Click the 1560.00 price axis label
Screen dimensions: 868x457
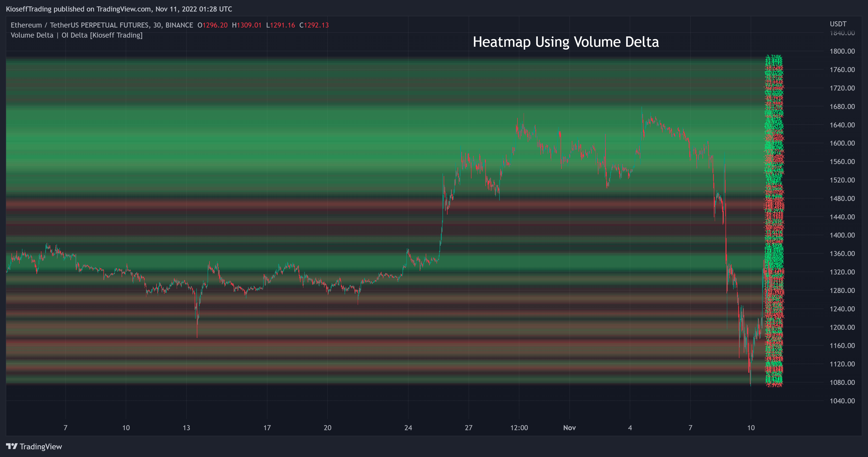[842, 162]
